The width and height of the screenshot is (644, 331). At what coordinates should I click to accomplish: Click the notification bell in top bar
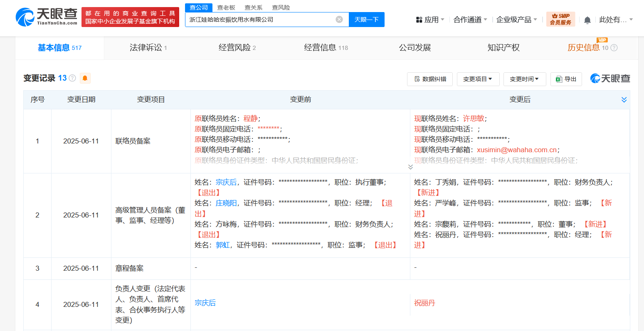click(587, 20)
